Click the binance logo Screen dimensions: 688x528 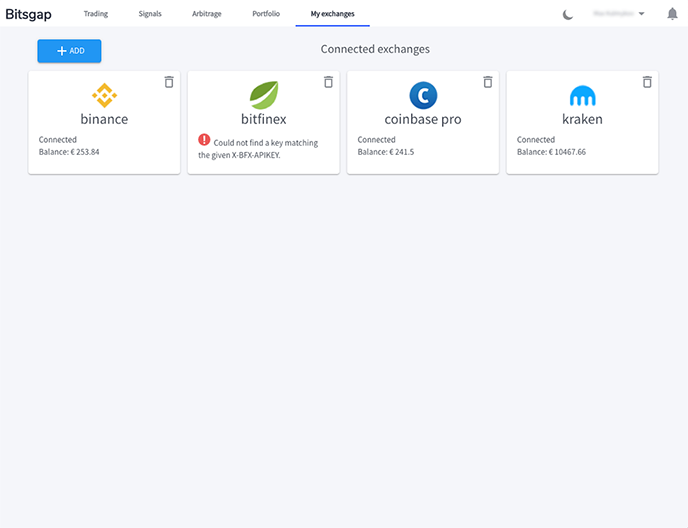104,95
